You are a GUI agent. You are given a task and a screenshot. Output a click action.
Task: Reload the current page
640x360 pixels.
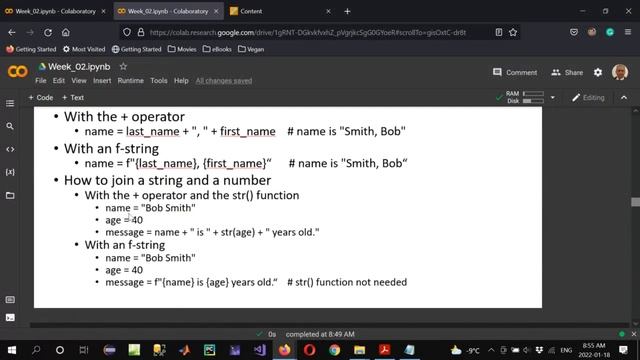(x=48, y=32)
